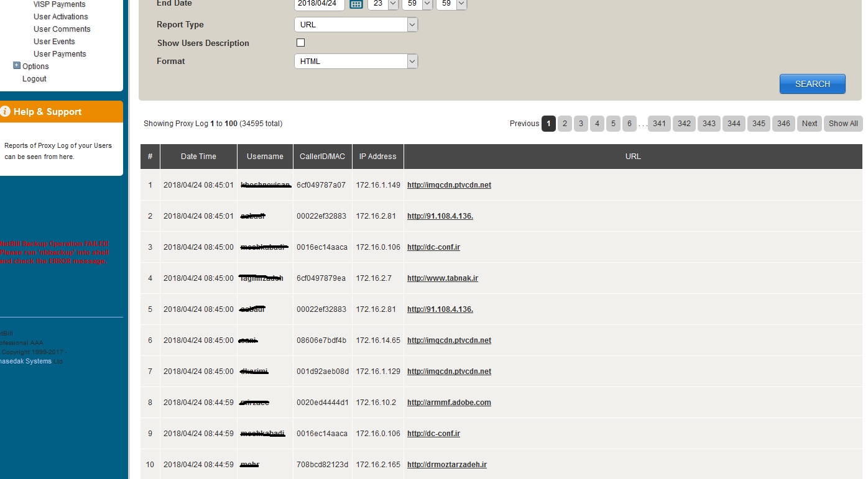Click the URL column header
Image resolution: width=868 pixels, height=479 pixels.
click(x=633, y=157)
